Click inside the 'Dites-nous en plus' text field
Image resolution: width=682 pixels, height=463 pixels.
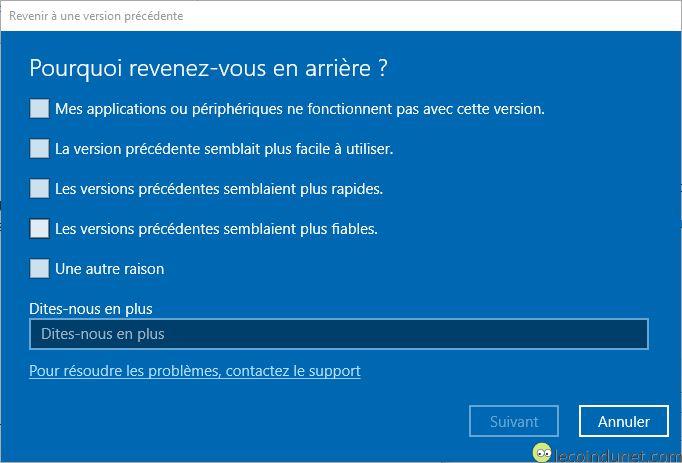(339, 334)
